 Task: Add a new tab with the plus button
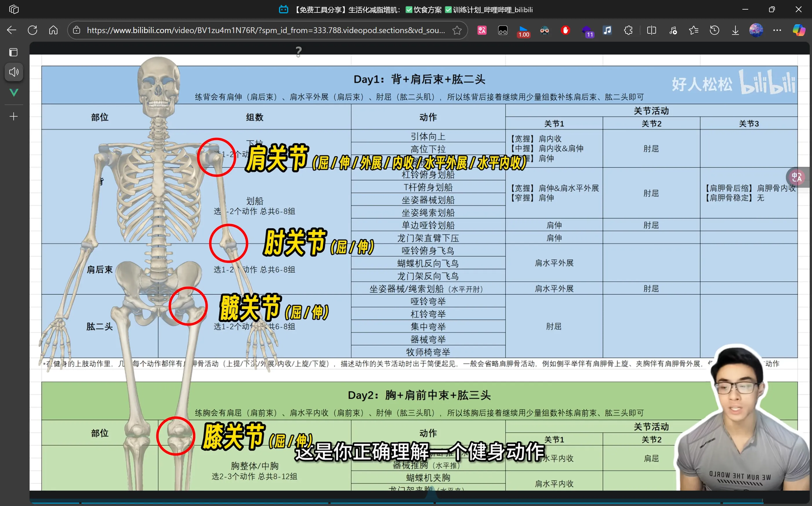click(x=14, y=116)
